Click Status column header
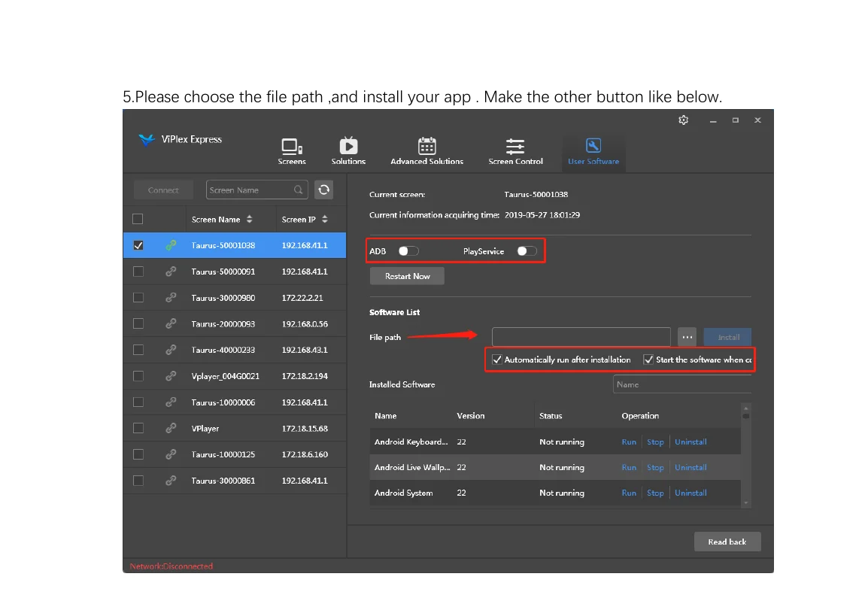The image size is (868, 607). [x=551, y=415]
